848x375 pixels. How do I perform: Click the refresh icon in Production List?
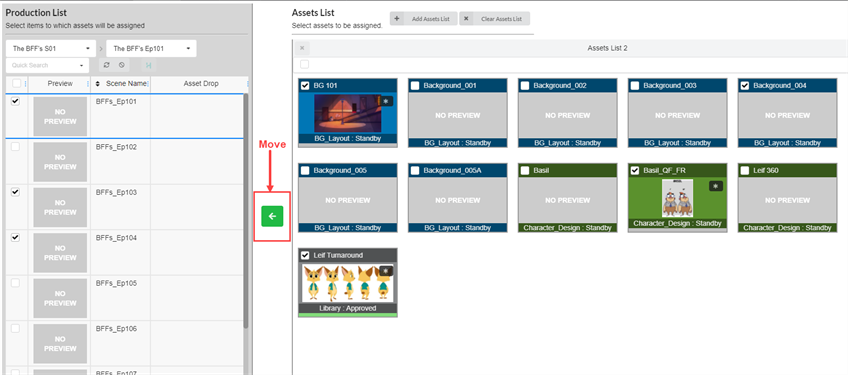point(107,65)
